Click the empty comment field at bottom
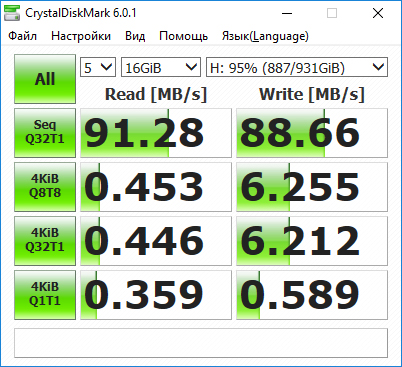 click(x=201, y=343)
